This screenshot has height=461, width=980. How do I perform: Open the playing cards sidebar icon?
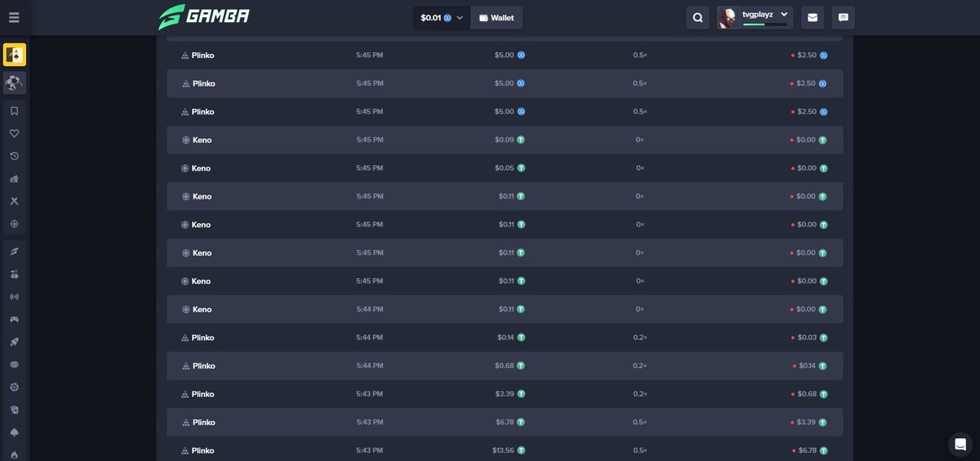tap(15, 410)
